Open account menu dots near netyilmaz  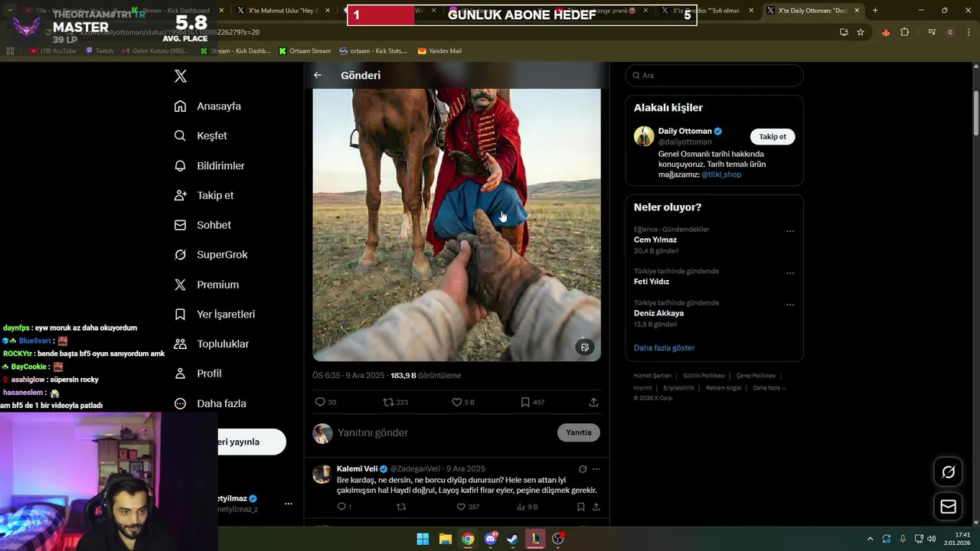289,504
